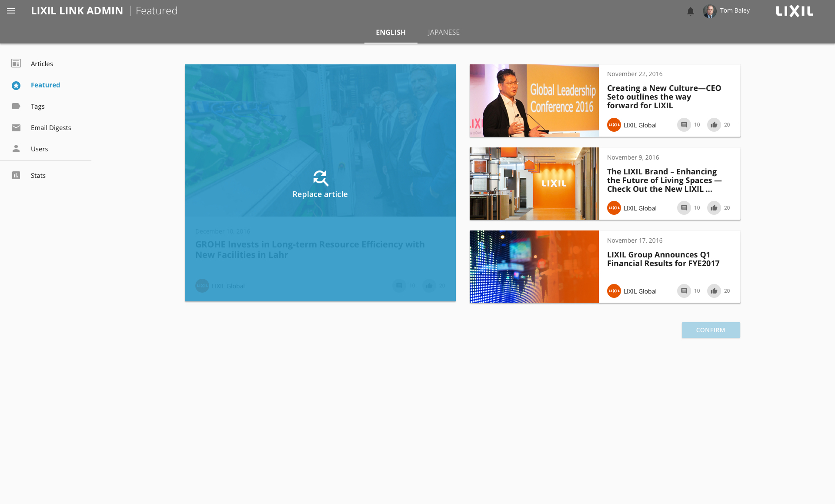835x504 pixels.
Task: Click the CONFIRM button
Action: pos(711,330)
